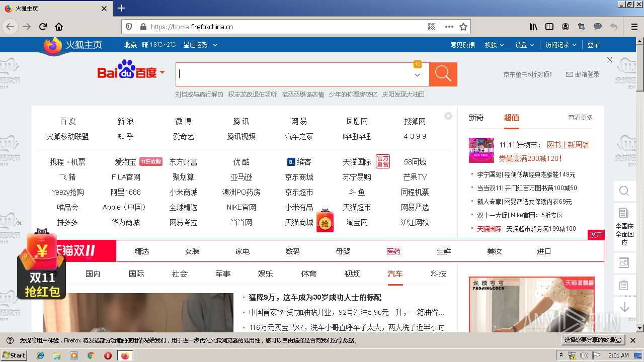Open Opera from the taskbar
This screenshot has height=362, width=644.
(x=108, y=355)
